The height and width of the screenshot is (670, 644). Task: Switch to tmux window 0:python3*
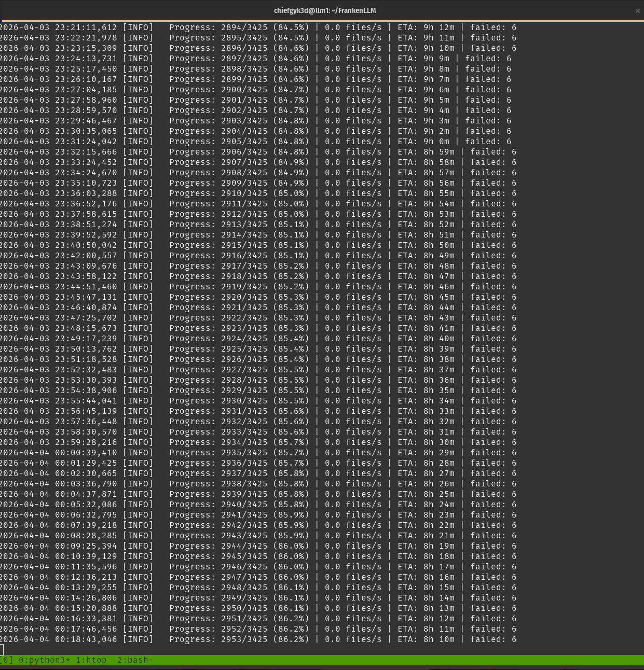coord(45,660)
